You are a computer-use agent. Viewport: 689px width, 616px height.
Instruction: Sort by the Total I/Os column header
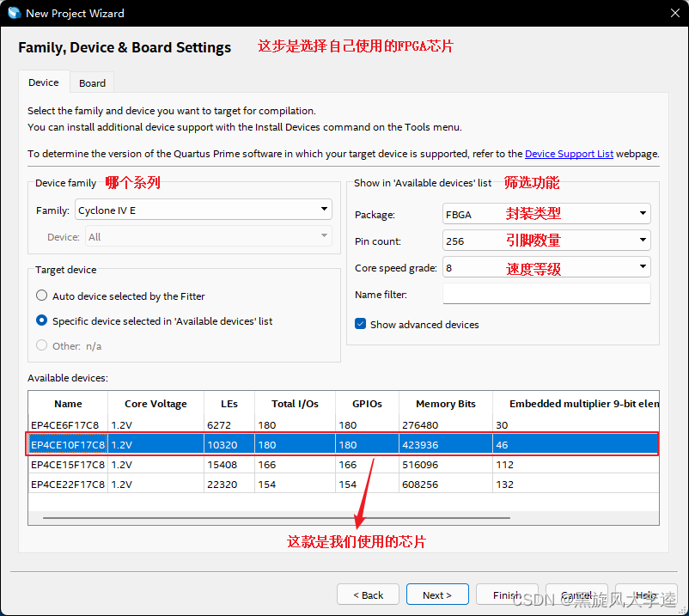click(295, 403)
